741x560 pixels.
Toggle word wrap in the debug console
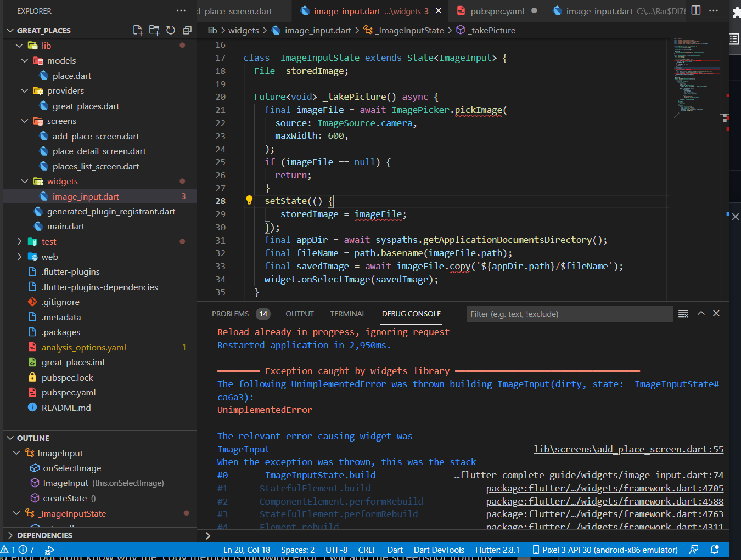click(x=683, y=314)
